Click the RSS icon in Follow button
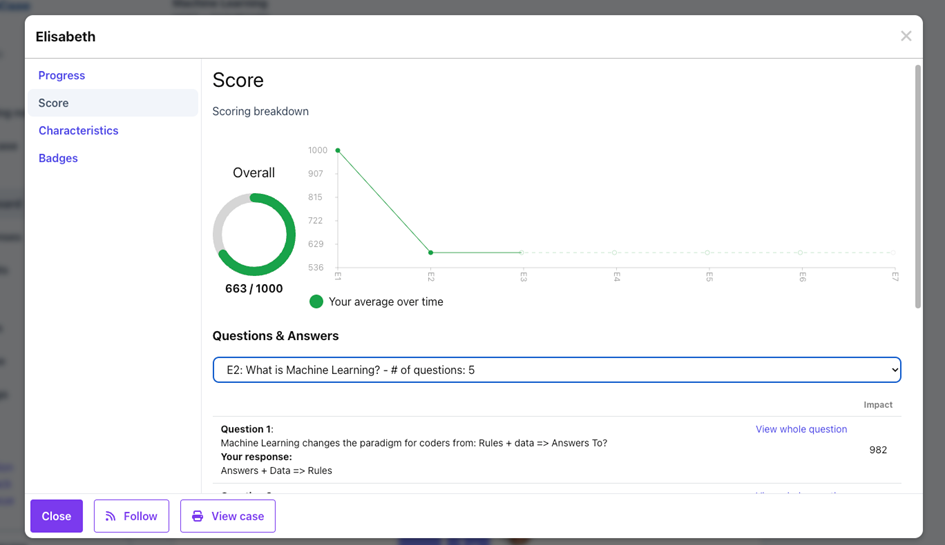 coord(111,516)
